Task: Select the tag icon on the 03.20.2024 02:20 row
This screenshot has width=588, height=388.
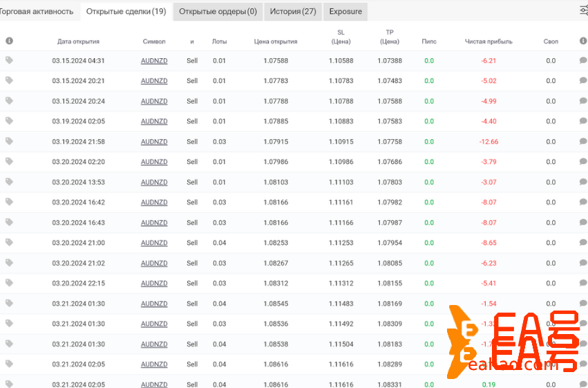Action: (x=9, y=161)
